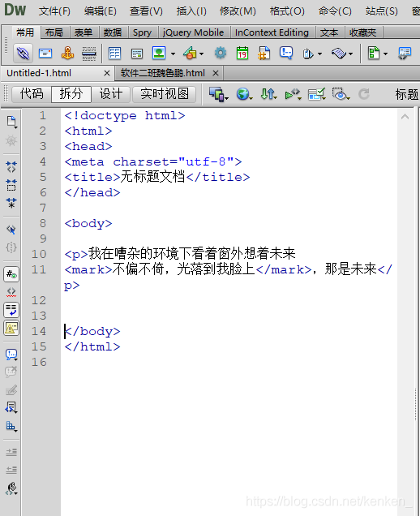Open 修改(M) menu

click(x=238, y=11)
